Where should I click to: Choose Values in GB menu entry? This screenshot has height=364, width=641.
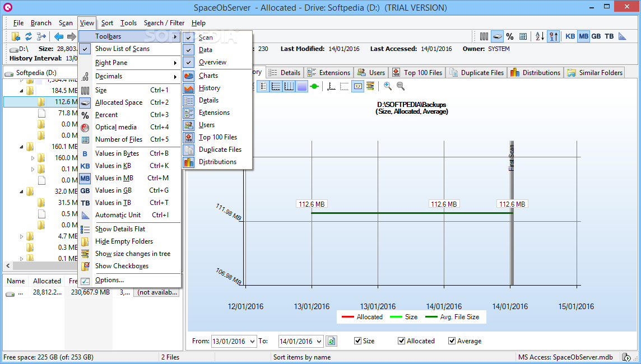pos(130,190)
